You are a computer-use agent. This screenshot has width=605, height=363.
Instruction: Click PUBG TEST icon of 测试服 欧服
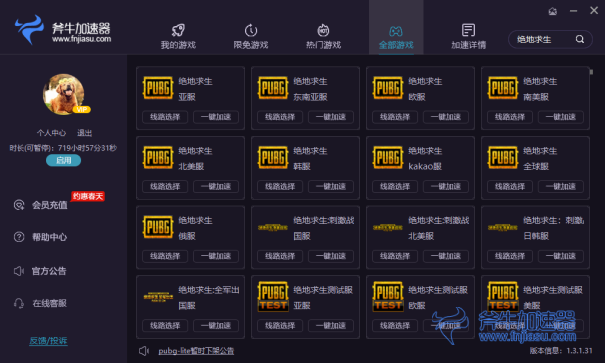coord(388,296)
